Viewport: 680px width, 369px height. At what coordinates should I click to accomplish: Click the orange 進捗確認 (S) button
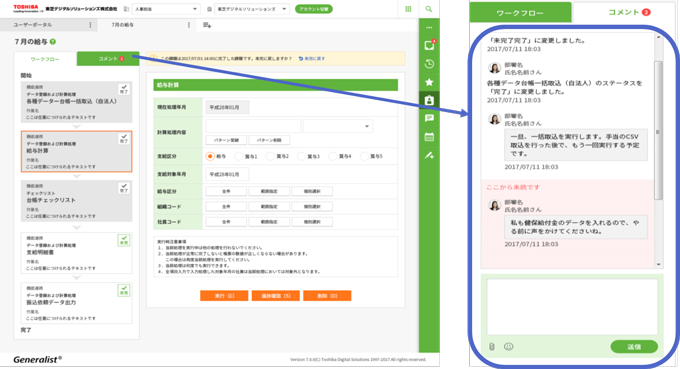(275, 296)
